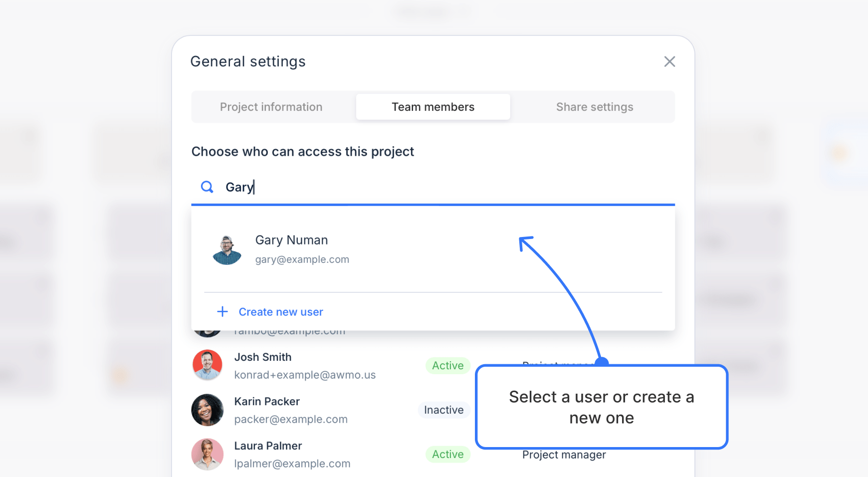Click Josh Smith's avatar photo
Screen dimensions: 868x477
tap(207, 365)
